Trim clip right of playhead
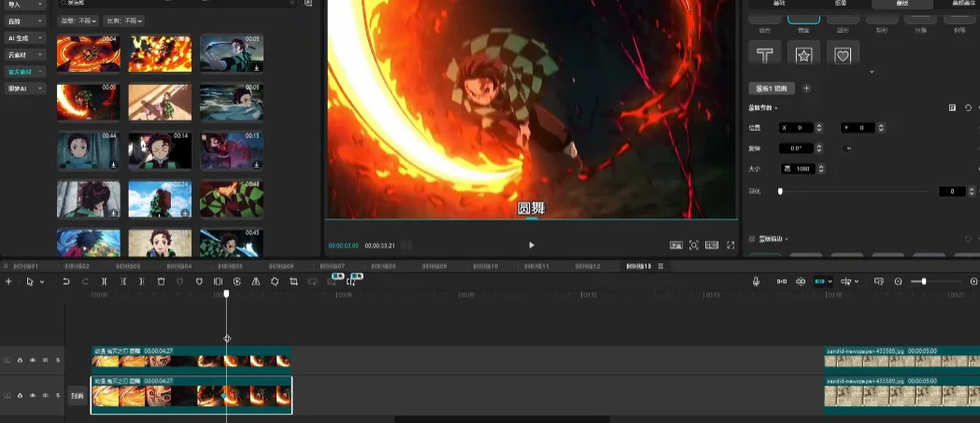The image size is (980, 423). (x=142, y=282)
